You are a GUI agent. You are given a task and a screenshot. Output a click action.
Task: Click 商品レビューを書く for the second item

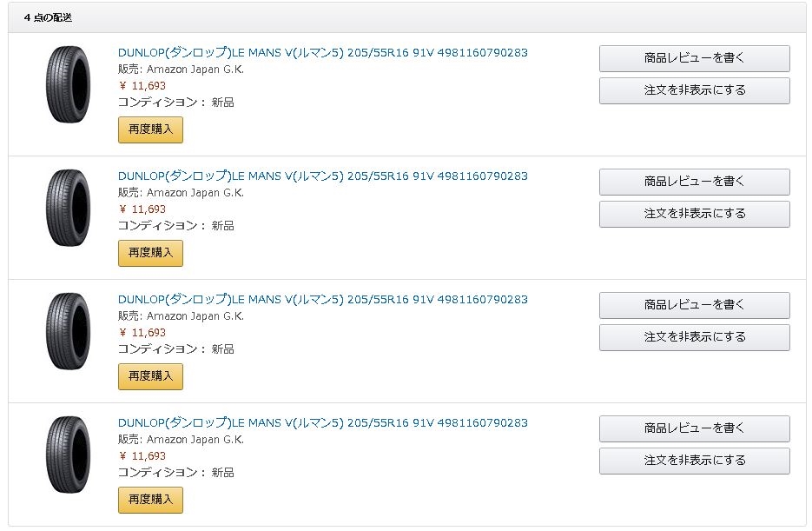pos(694,182)
